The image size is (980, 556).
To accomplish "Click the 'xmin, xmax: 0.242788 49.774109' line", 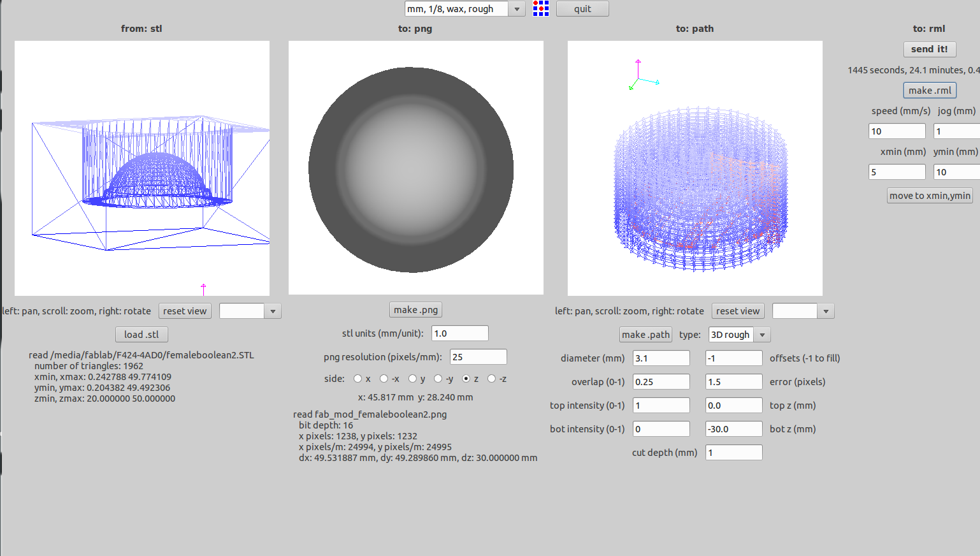I will (103, 377).
